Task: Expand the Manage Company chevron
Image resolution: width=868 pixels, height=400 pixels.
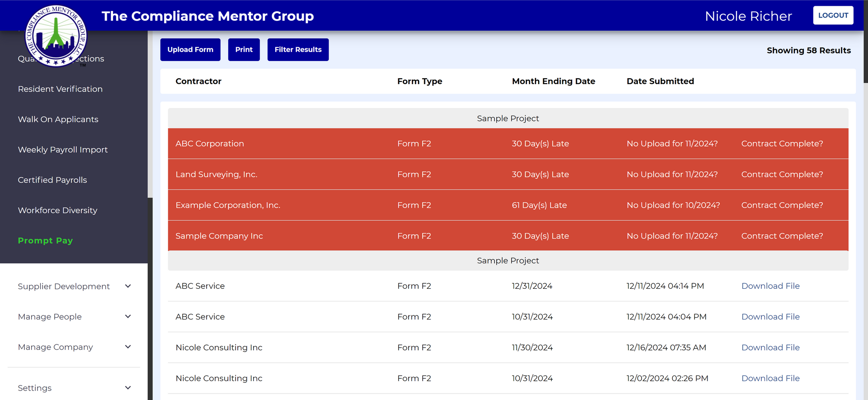Action: (128, 347)
